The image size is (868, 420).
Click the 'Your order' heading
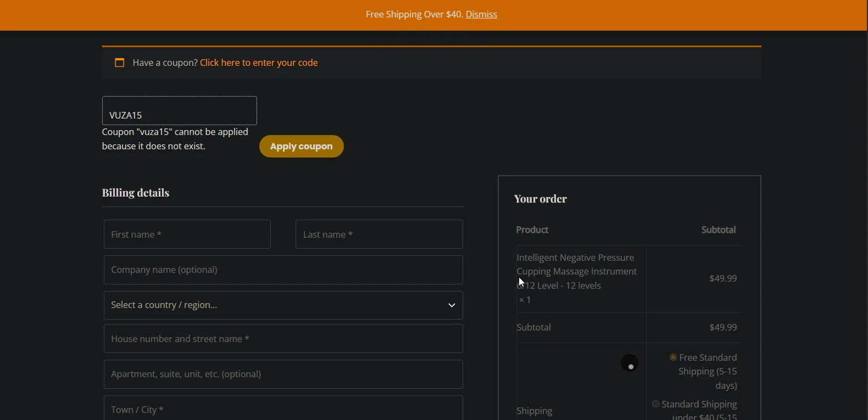[x=540, y=198]
